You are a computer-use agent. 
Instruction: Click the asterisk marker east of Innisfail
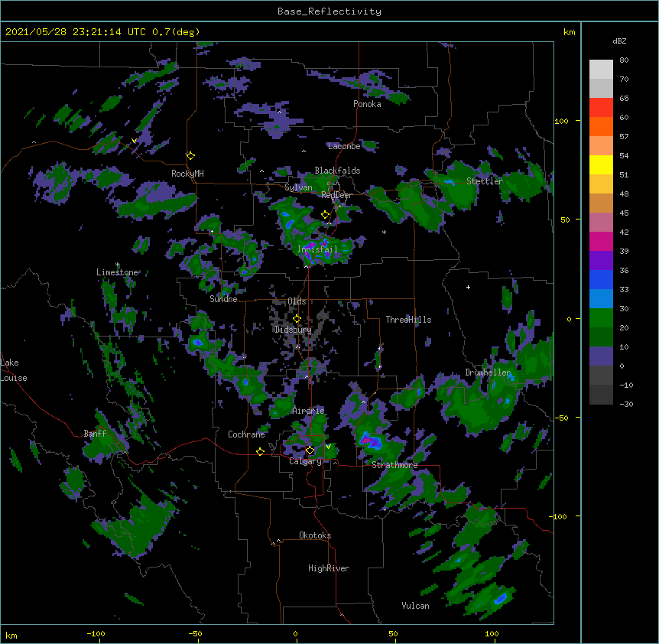coord(384,233)
